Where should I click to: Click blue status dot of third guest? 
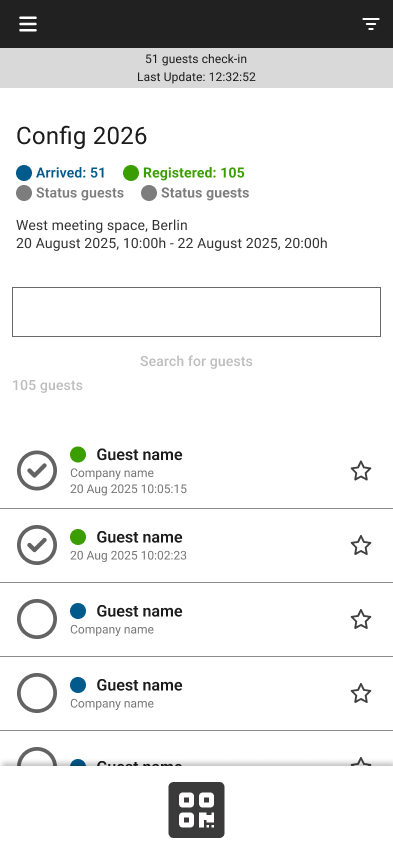click(78, 611)
